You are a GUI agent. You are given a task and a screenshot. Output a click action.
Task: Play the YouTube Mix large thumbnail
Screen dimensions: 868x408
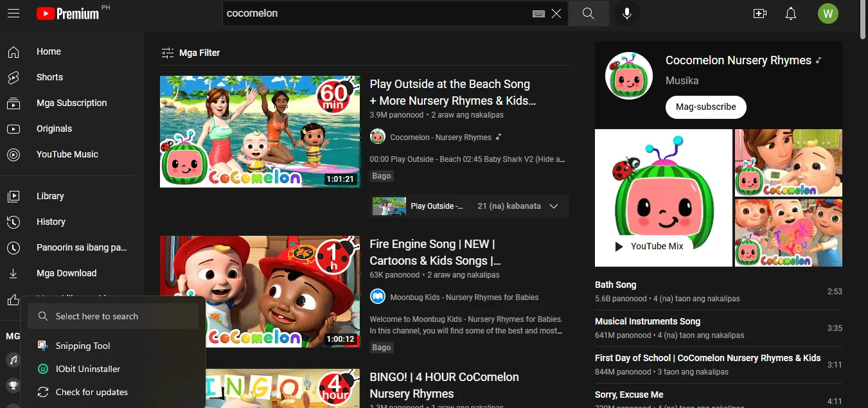coord(664,198)
